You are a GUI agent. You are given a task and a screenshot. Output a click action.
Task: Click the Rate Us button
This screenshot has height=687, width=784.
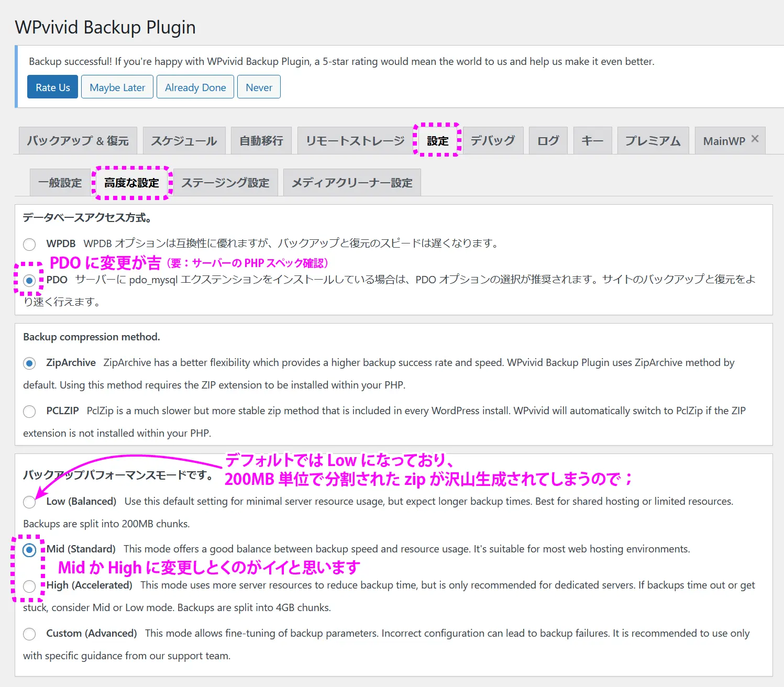[52, 87]
